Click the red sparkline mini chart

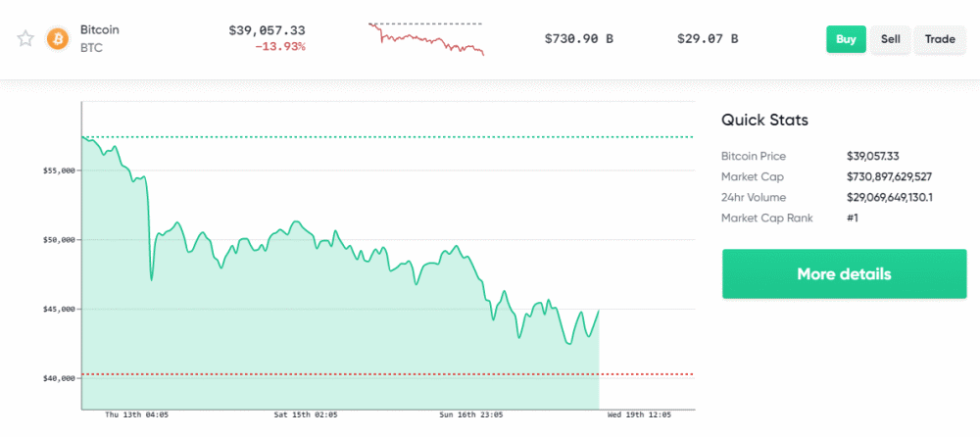coord(426,39)
